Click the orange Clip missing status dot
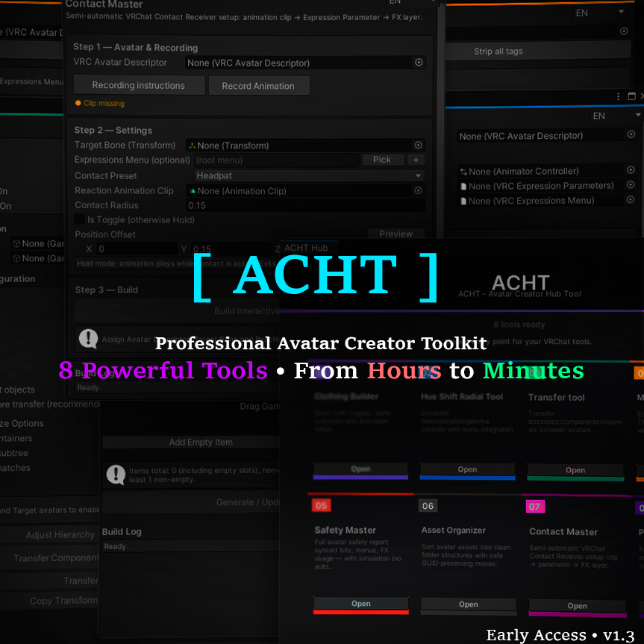 click(x=78, y=103)
